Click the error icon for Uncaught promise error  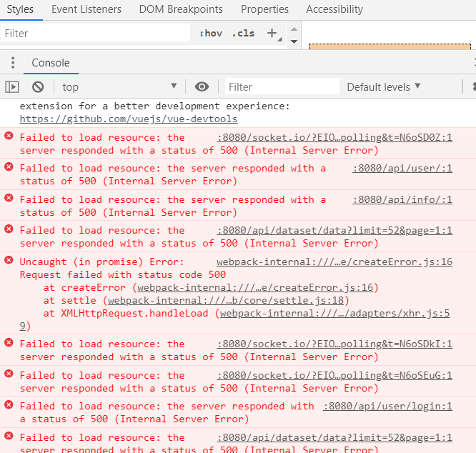(x=9, y=260)
